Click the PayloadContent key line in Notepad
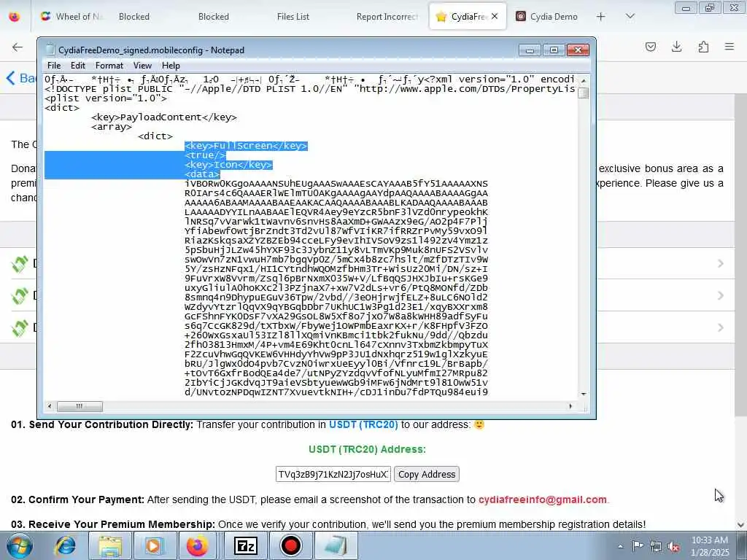This screenshot has width=747, height=560. pos(164,117)
